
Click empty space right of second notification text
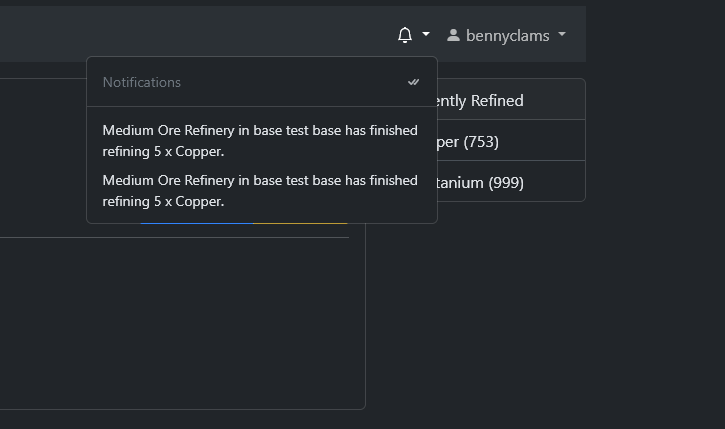click(x=330, y=201)
